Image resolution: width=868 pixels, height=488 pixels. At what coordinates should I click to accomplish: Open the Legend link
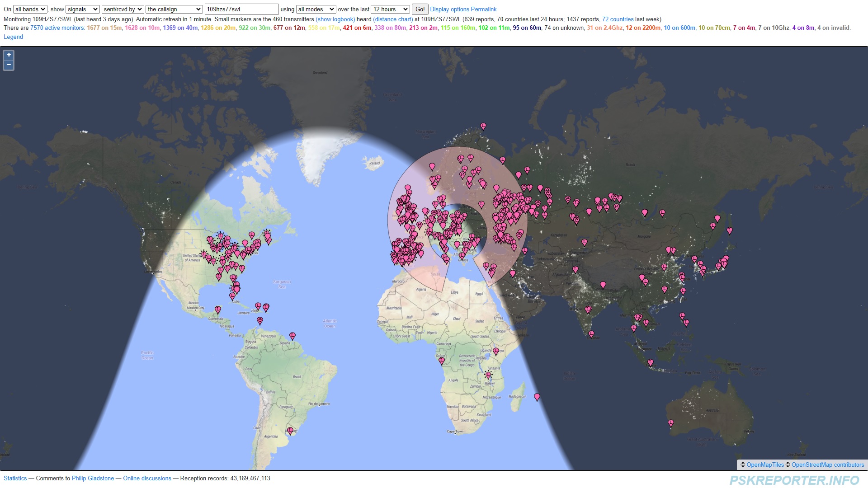tap(13, 37)
